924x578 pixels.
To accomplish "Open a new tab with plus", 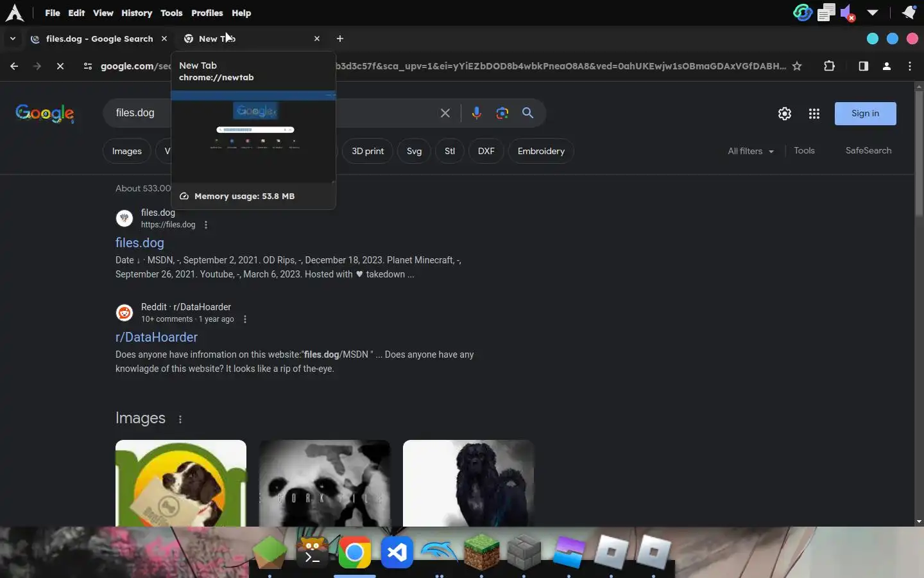I will (x=340, y=39).
